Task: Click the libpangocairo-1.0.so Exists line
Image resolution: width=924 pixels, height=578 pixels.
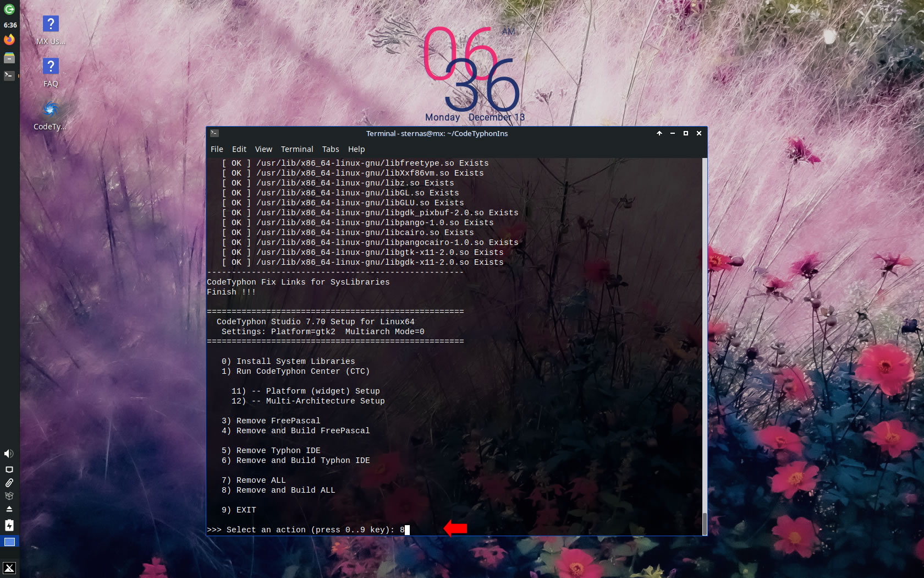Action: click(x=370, y=243)
